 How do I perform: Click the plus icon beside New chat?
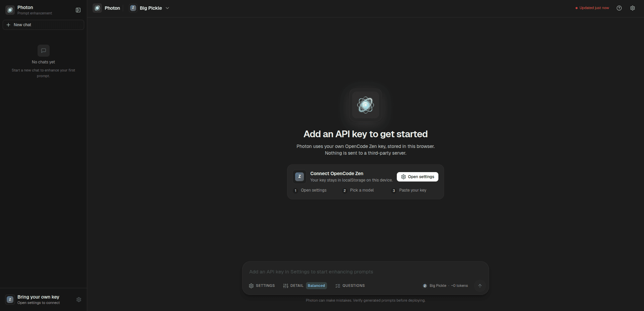point(8,25)
